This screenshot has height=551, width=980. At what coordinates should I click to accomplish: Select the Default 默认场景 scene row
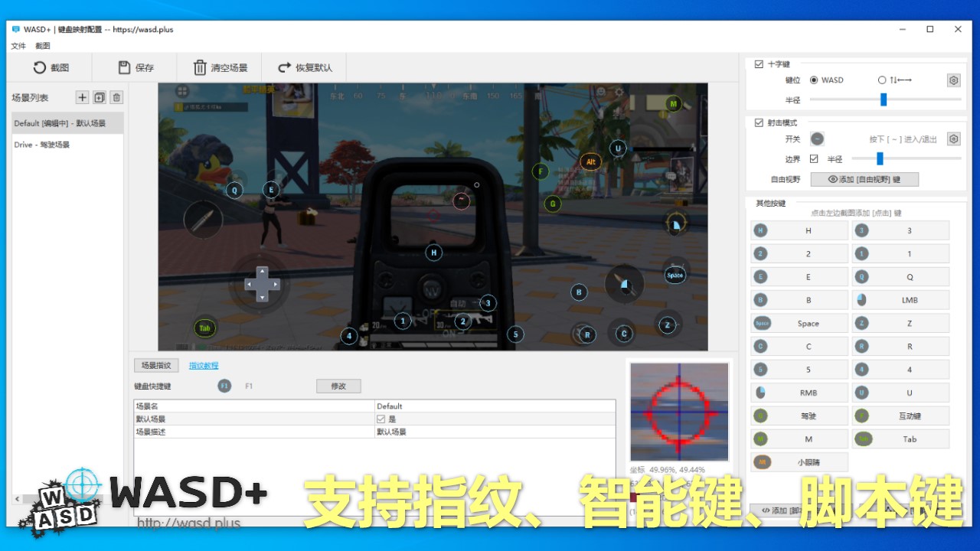click(x=67, y=123)
